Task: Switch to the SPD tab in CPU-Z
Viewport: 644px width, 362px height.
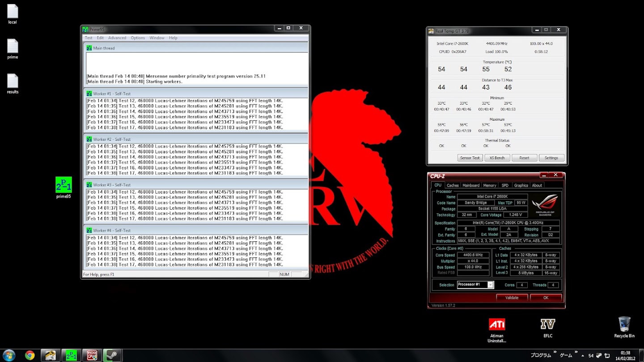Action: click(x=505, y=185)
